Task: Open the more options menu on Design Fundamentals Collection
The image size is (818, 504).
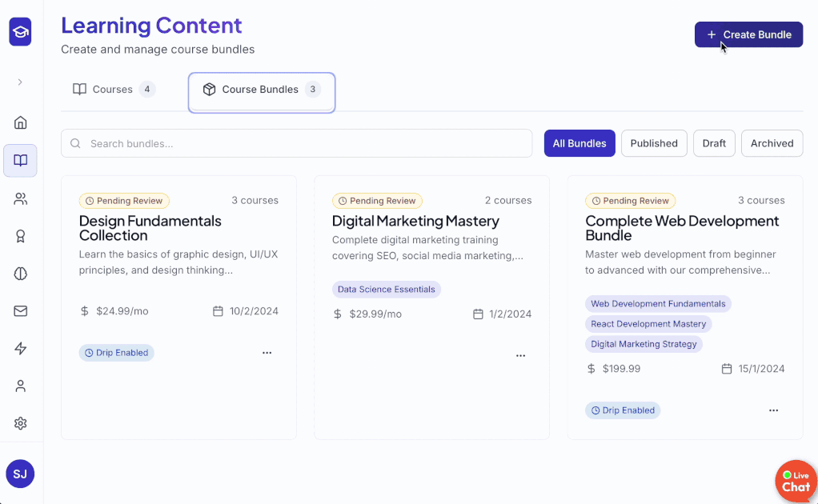Action: point(267,353)
